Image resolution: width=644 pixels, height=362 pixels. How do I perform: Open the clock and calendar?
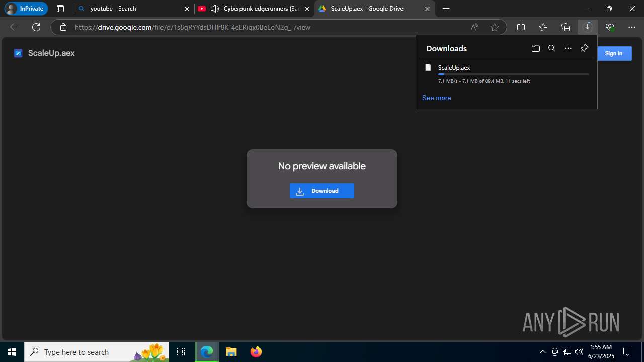tap(601, 352)
